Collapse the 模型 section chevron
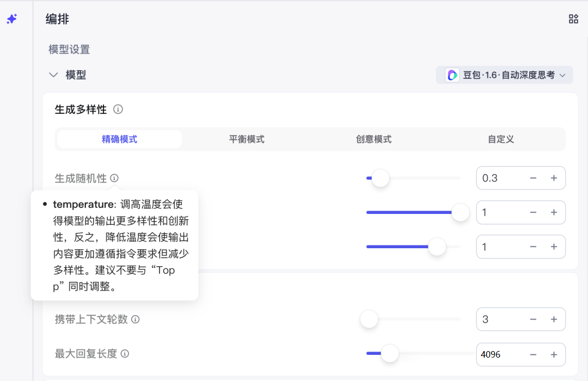Screen dimensions: 588x381 (x=53, y=75)
